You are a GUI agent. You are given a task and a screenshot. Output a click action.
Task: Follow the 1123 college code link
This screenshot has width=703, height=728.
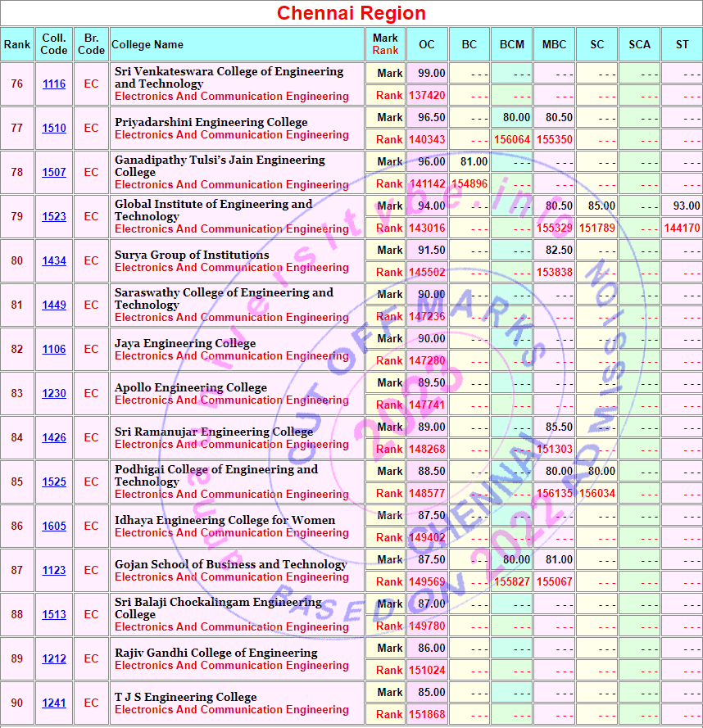click(x=54, y=570)
